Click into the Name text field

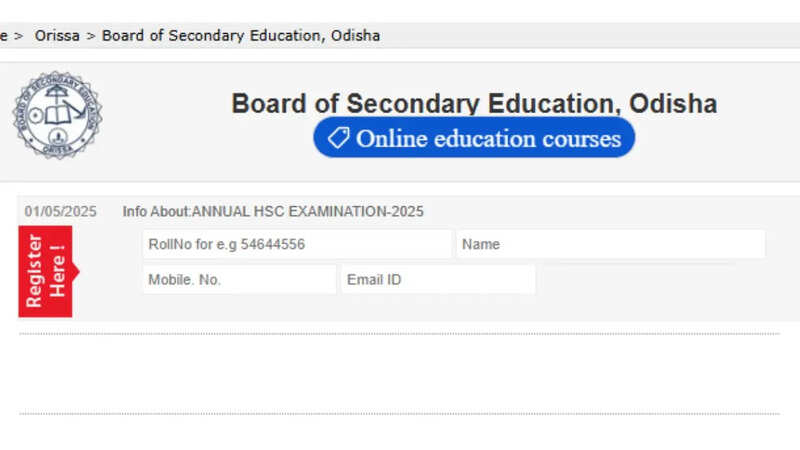pos(610,244)
